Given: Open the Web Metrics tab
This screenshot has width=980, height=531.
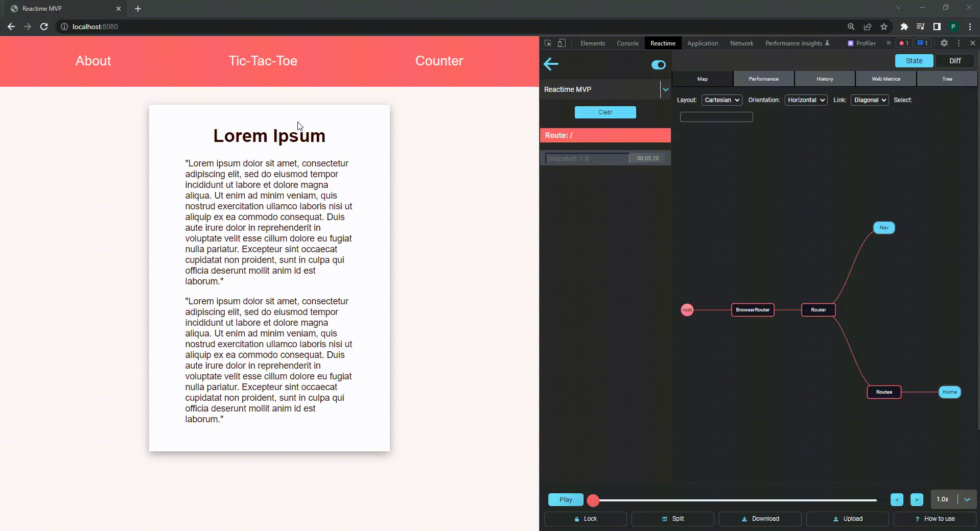Looking at the screenshot, I should click(x=886, y=79).
